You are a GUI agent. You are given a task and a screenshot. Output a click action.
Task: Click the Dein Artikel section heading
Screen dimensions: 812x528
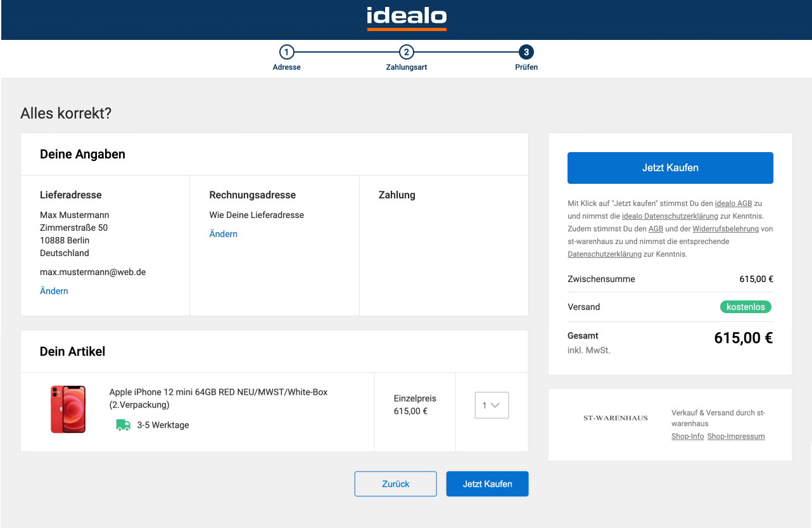pos(72,351)
